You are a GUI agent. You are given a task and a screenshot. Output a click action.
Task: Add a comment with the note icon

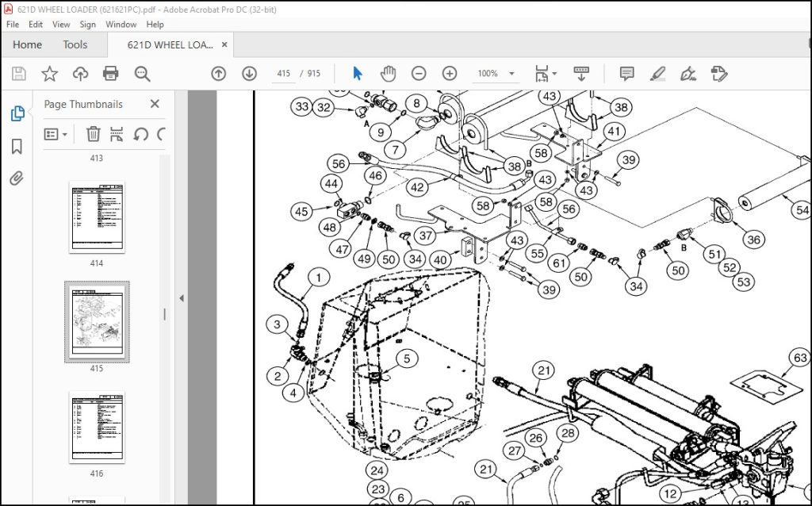pyautogui.click(x=626, y=74)
